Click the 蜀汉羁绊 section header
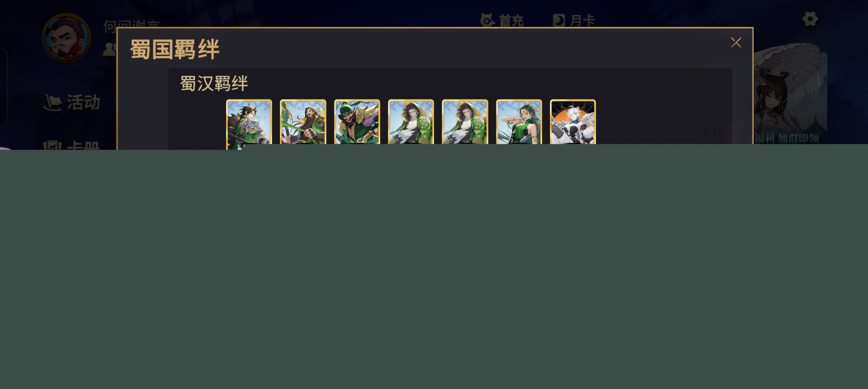This screenshot has height=389, width=868. point(214,84)
